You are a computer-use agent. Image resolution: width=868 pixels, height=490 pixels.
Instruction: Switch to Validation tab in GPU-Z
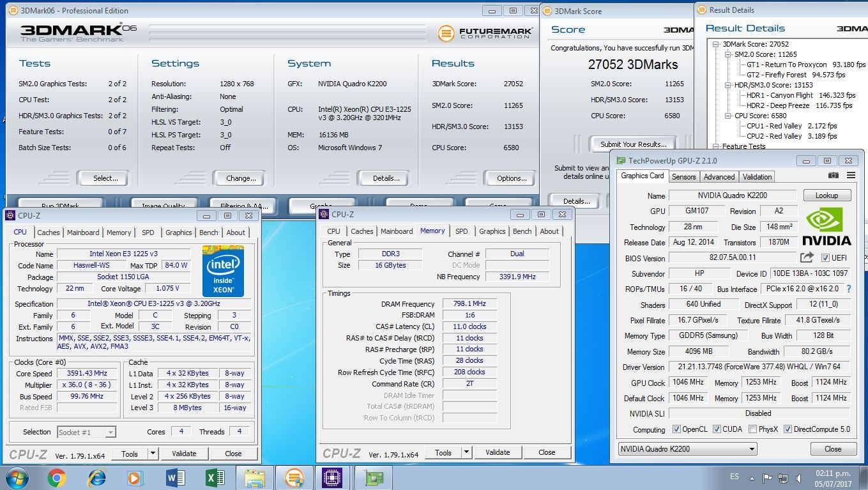point(757,177)
